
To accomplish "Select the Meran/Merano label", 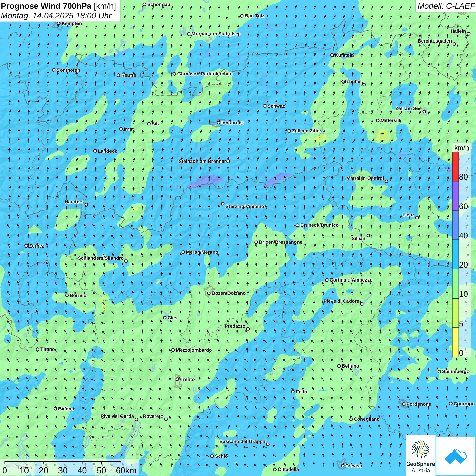I will (202, 252).
